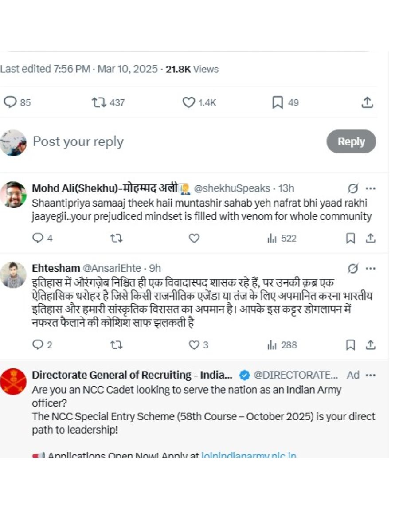The image size is (399, 532).
Task: View analytics on Ehtesham's reply showing 288
Action: click(272, 345)
